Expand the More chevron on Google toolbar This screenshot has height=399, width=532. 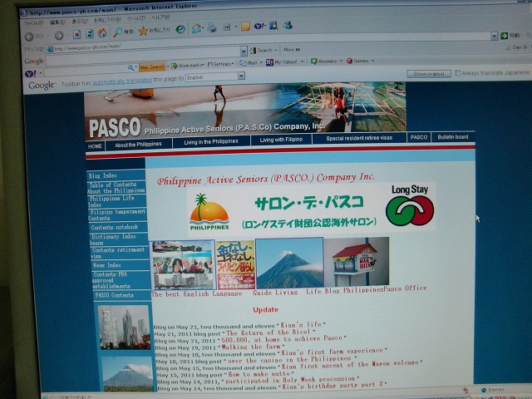pyautogui.click(x=292, y=50)
